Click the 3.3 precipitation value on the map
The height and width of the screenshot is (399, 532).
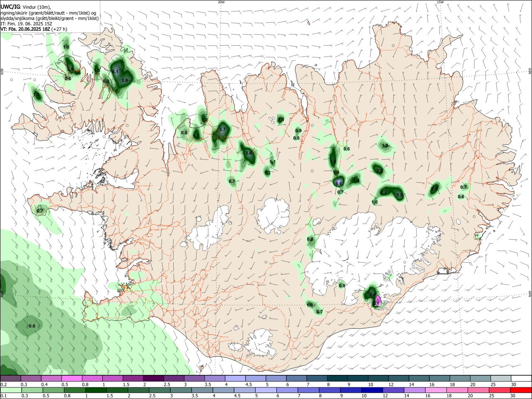[x=399, y=195]
